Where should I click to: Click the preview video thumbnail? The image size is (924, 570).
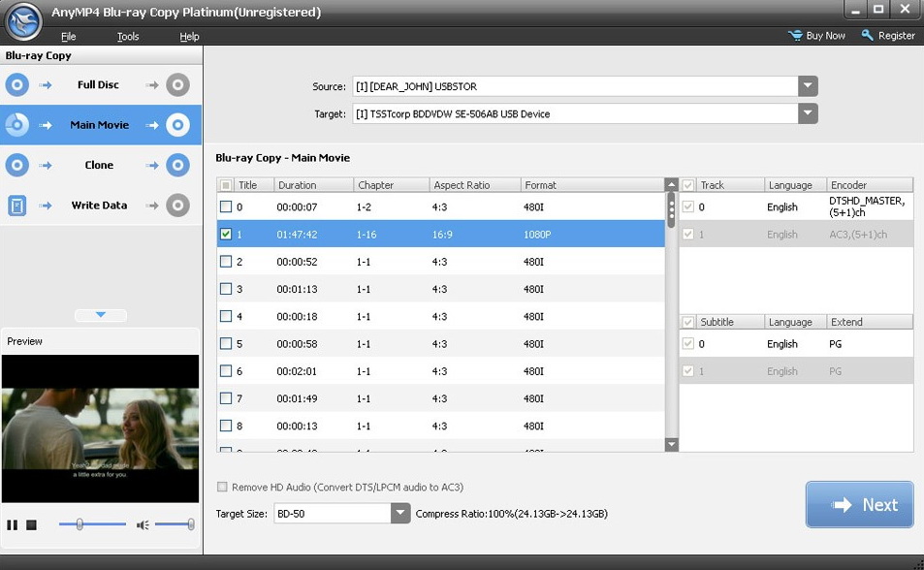click(100, 428)
